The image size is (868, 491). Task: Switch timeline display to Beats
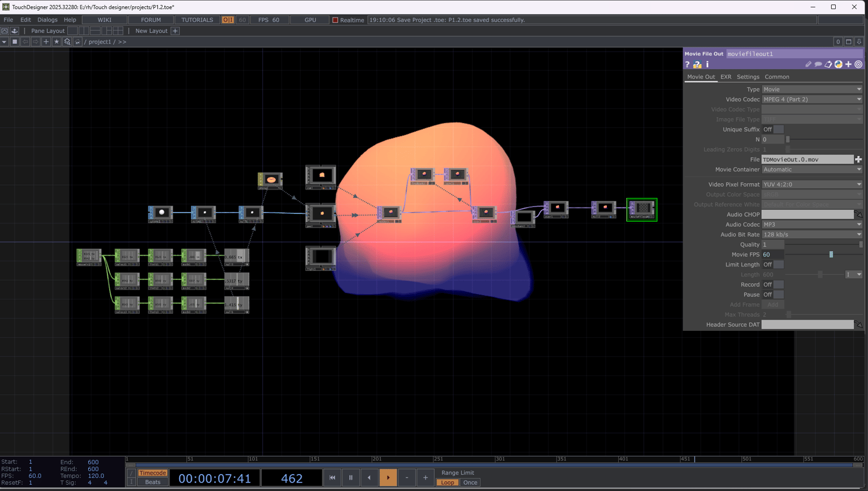[x=153, y=482]
